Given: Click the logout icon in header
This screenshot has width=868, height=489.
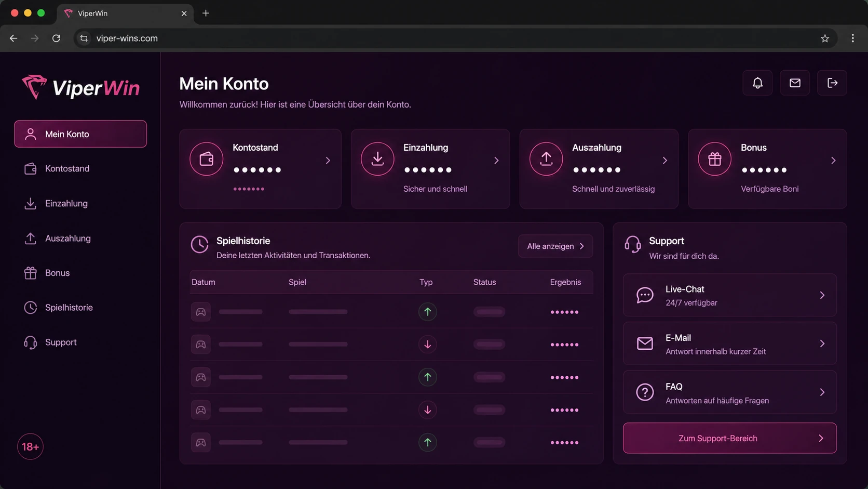Looking at the screenshot, I should (832, 83).
